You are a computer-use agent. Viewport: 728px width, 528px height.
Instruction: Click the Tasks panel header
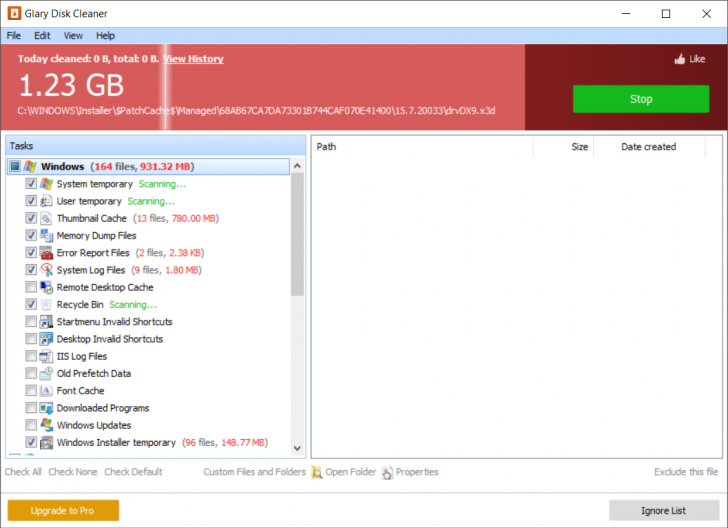(x=156, y=146)
